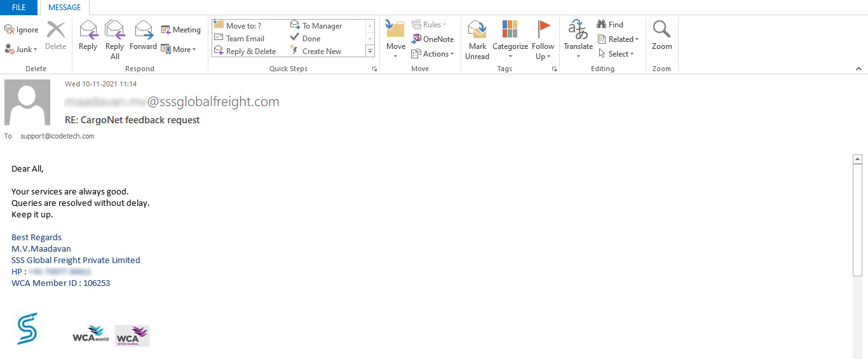The height and width of the screenshot is (359, 868).
Task: Expand the Quick Steps gallery
Action: click(370, 51)
